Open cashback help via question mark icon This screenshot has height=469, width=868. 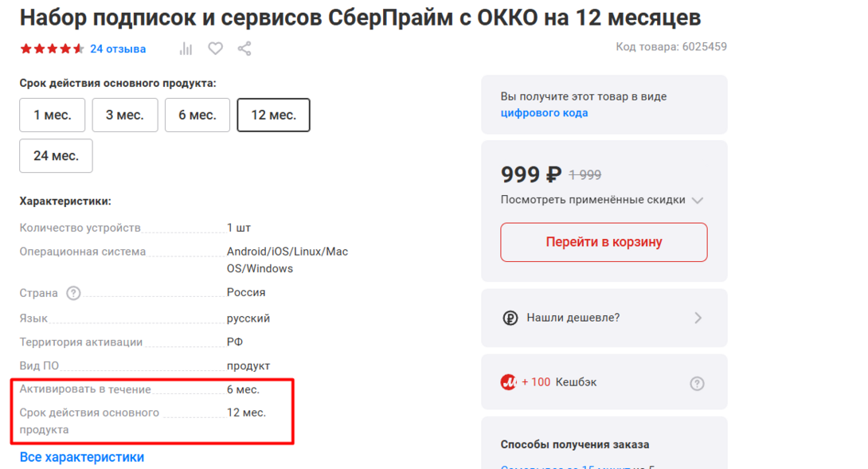[x=697, y=381]
